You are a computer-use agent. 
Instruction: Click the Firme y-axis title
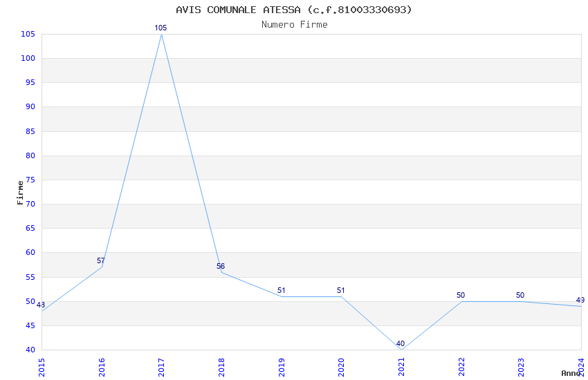click(20, 193)
